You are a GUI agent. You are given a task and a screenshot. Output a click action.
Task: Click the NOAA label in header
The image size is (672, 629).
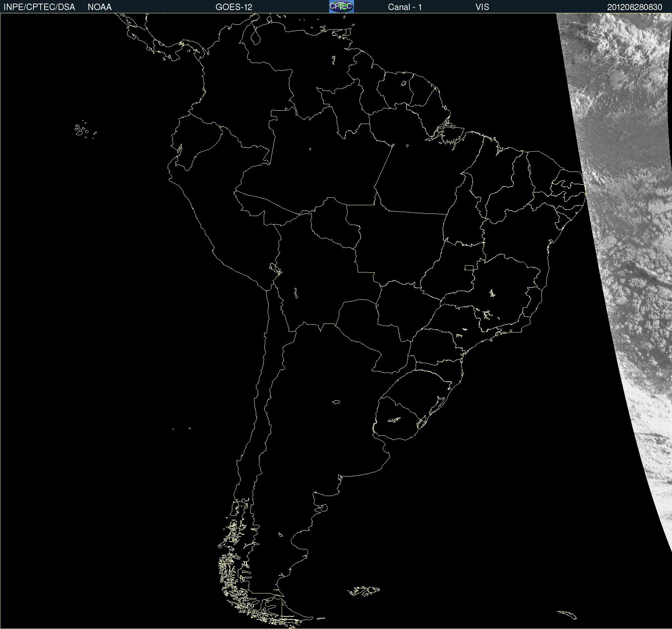100,7
